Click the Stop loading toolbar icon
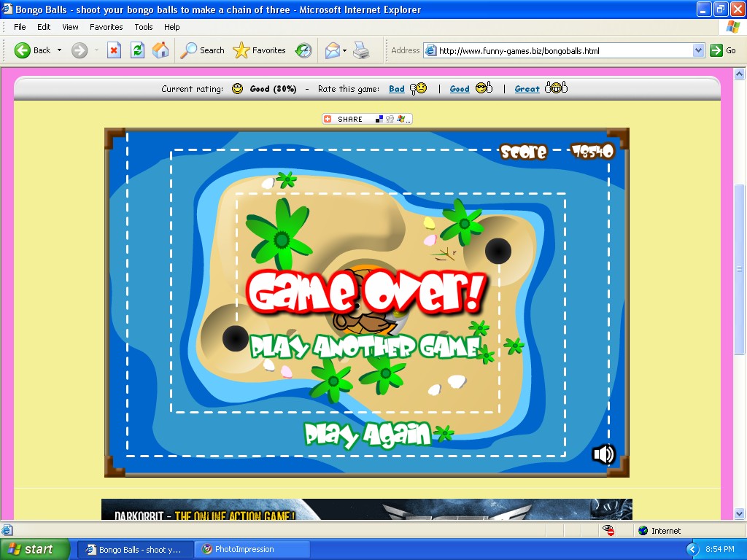747x560 pixels. [x=114, y=50]
